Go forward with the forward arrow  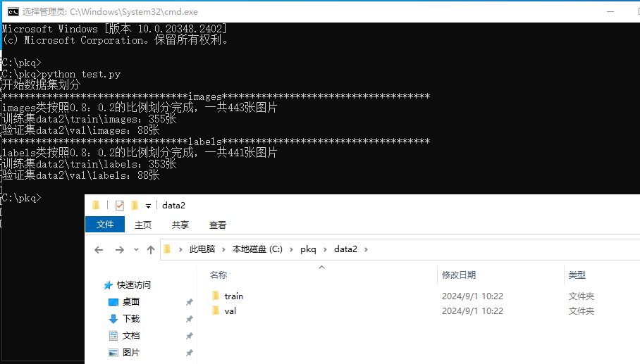point(119,249)
